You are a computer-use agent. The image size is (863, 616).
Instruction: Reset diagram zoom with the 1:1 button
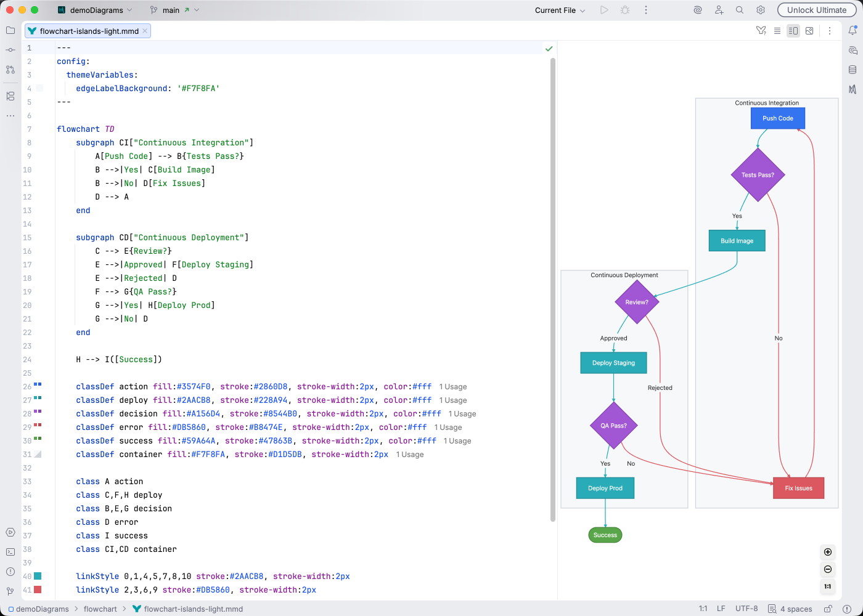(828, 587)
